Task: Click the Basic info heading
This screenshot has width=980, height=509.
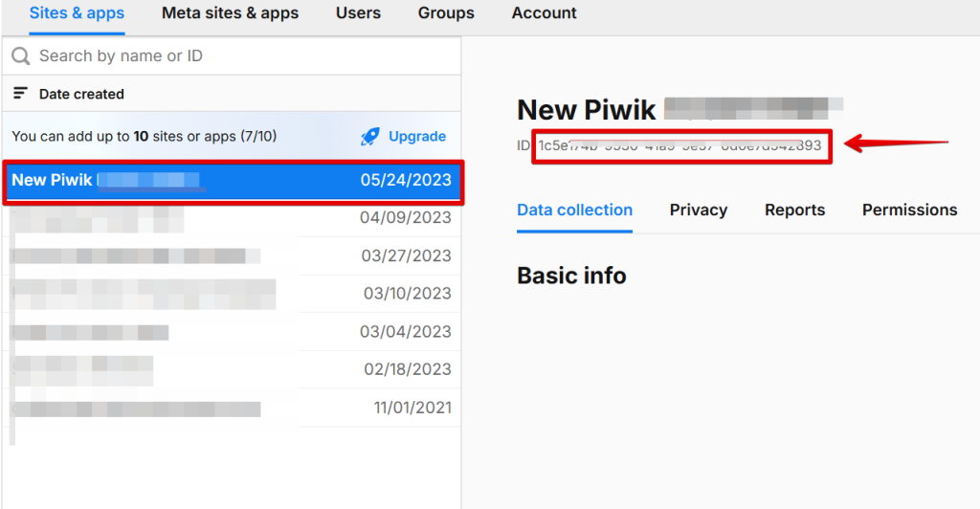Action: coord(571,276)
